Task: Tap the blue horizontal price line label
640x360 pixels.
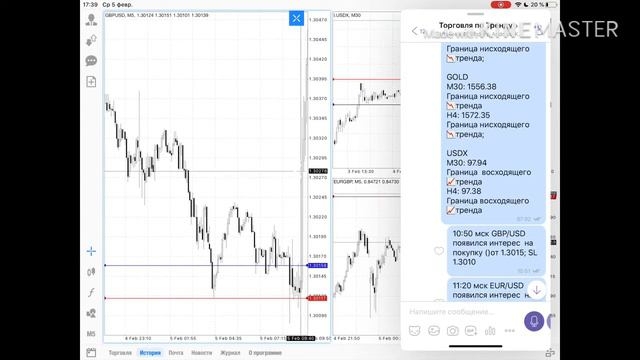Action: point(317,266)
